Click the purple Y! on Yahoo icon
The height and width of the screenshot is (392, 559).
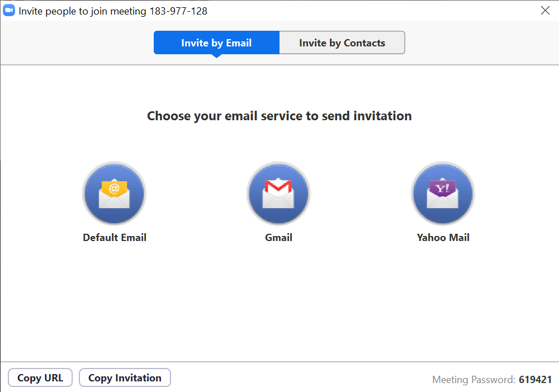[442, 188]
